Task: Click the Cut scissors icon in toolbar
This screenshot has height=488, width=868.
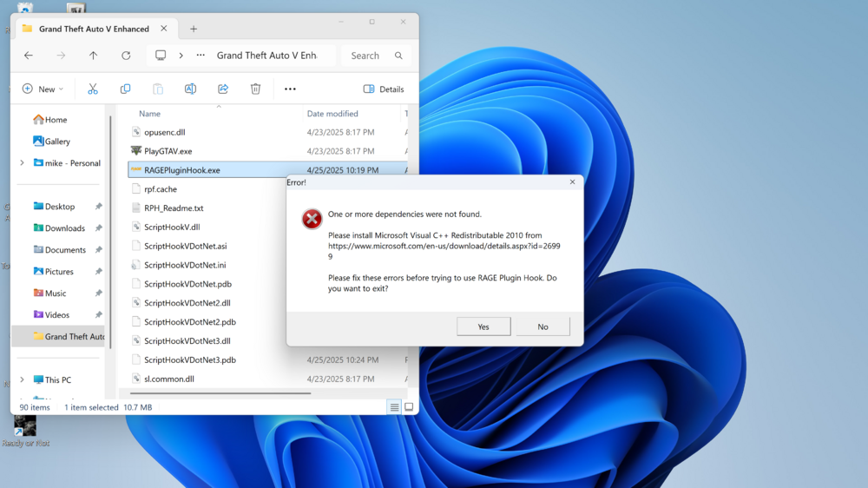Action: coord(93,89)
